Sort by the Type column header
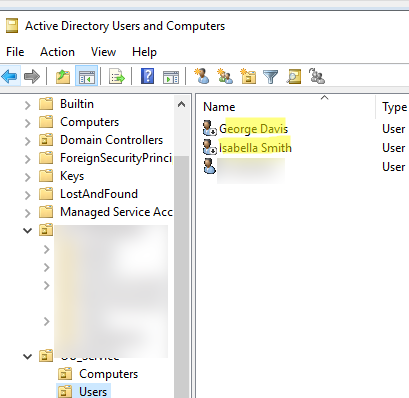This screenshot has width=409, height=398. (394, 107)
